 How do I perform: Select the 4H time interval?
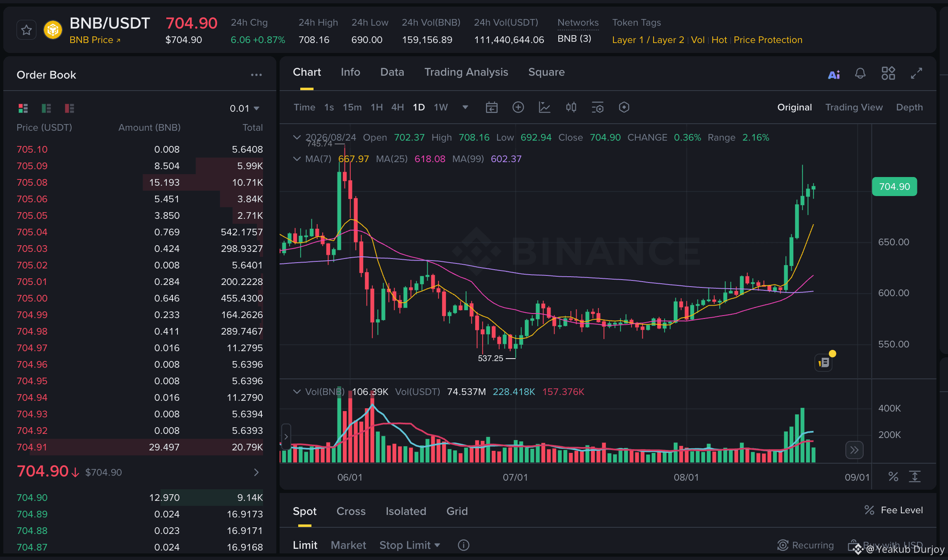pos(397,108)
